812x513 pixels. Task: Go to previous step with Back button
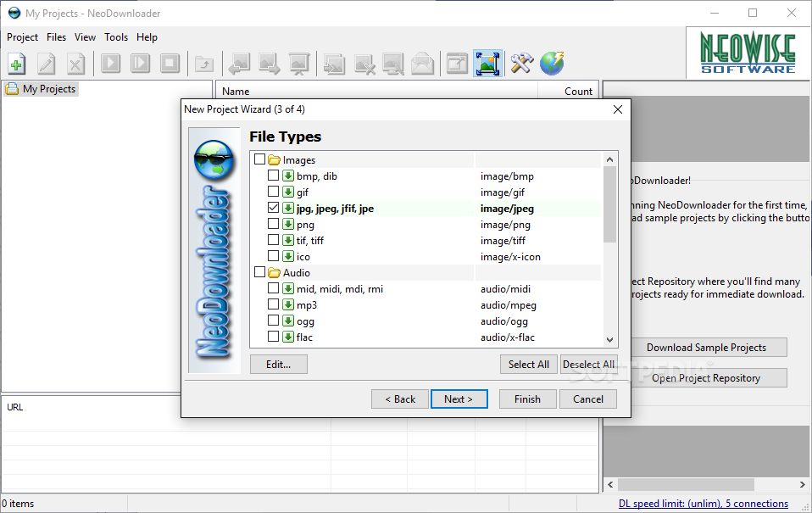coord(400,399)
